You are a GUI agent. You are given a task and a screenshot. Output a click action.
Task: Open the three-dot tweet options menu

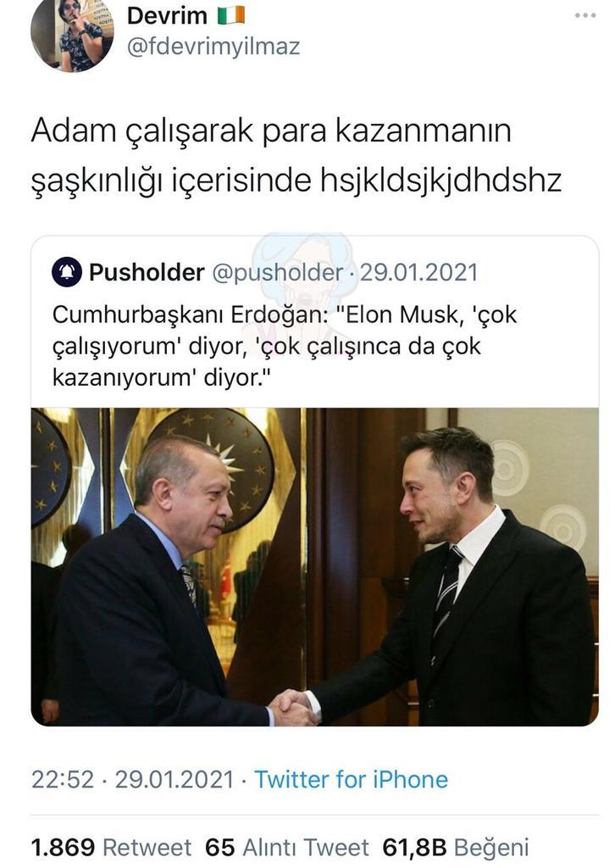(x=585, y=15)
